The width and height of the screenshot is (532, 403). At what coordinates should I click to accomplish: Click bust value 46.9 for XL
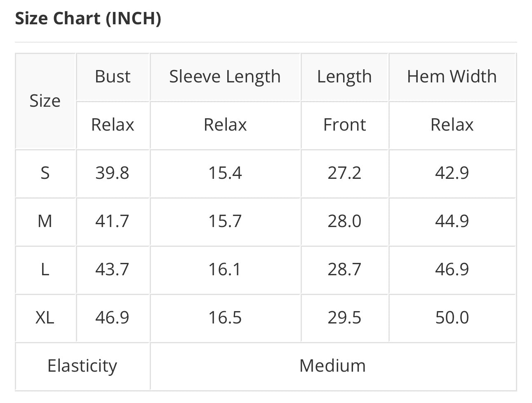[x=112, y=318]
